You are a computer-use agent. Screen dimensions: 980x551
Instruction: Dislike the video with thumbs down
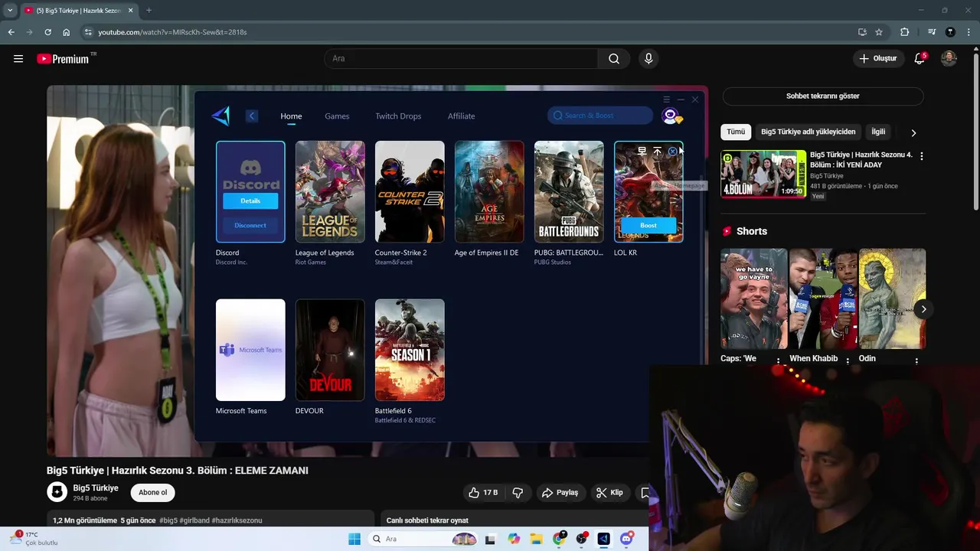click(x=518, y=493)
